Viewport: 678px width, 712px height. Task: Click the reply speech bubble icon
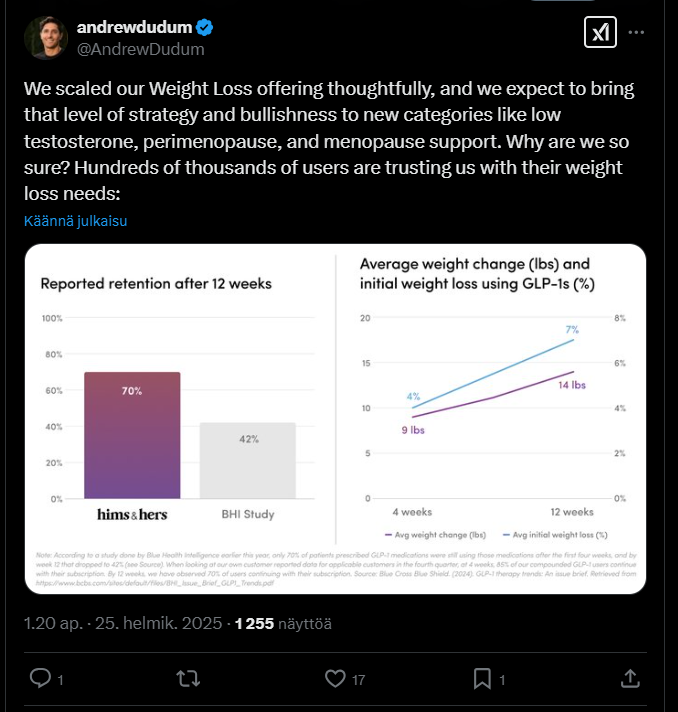40,678
